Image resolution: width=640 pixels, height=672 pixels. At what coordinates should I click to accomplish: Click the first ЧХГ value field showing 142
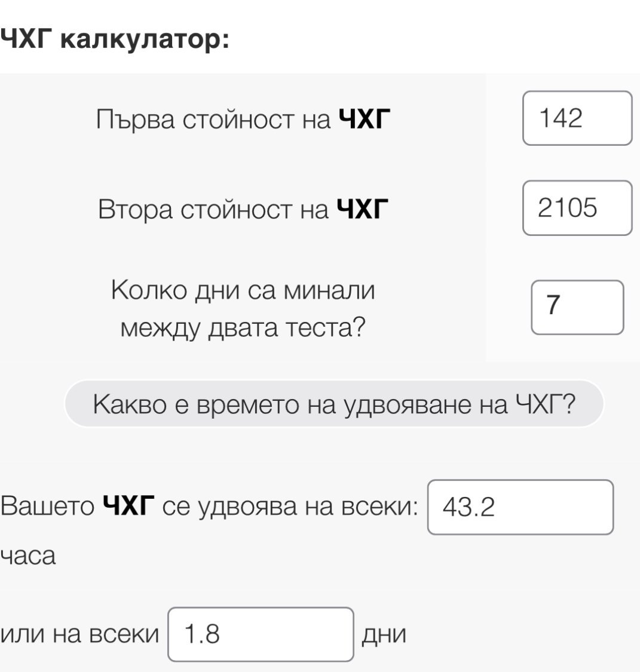577,118
